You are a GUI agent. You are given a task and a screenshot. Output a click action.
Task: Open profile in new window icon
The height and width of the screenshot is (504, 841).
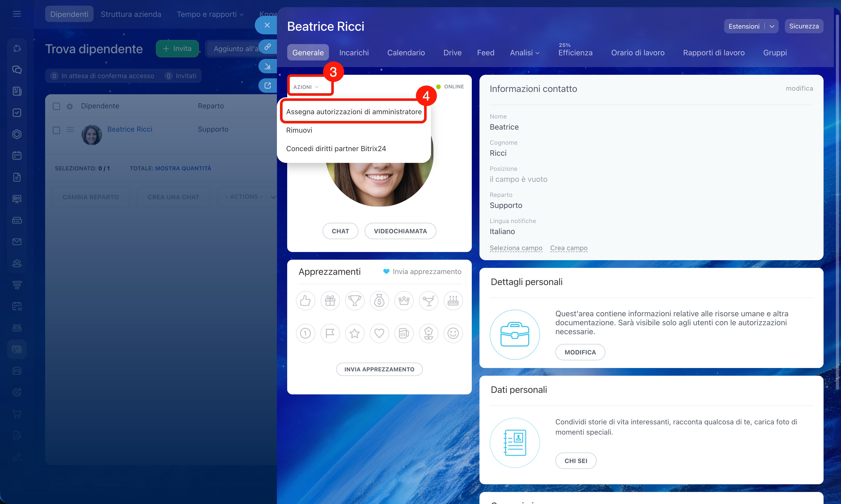click(x=267, y=85)
